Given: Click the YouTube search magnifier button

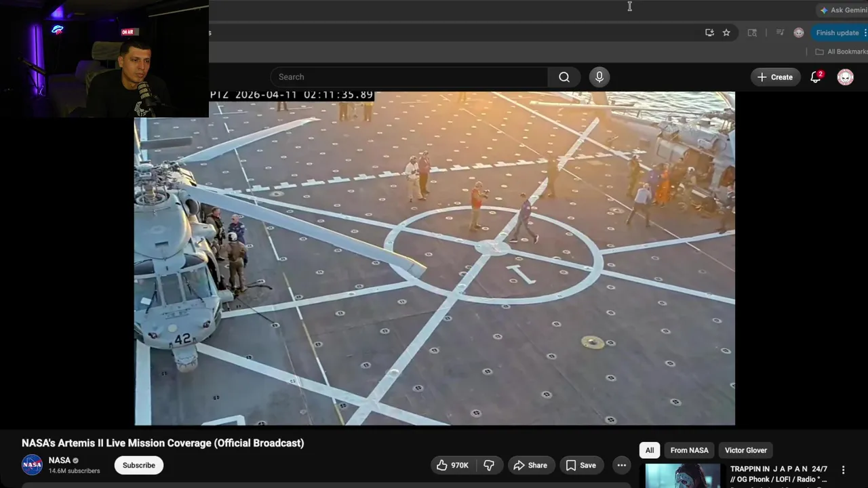Looking at the screenshot, I should 564,77.
